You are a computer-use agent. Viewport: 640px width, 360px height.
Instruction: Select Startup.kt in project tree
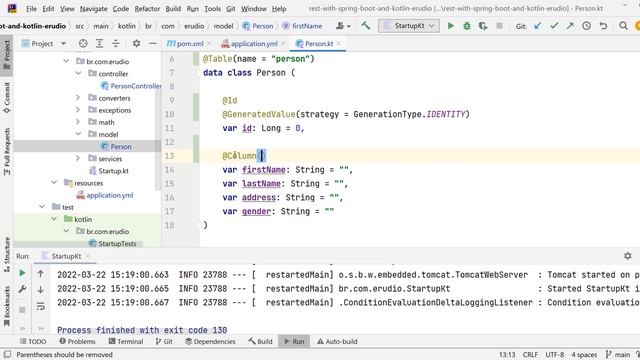(x=109, y=171)
